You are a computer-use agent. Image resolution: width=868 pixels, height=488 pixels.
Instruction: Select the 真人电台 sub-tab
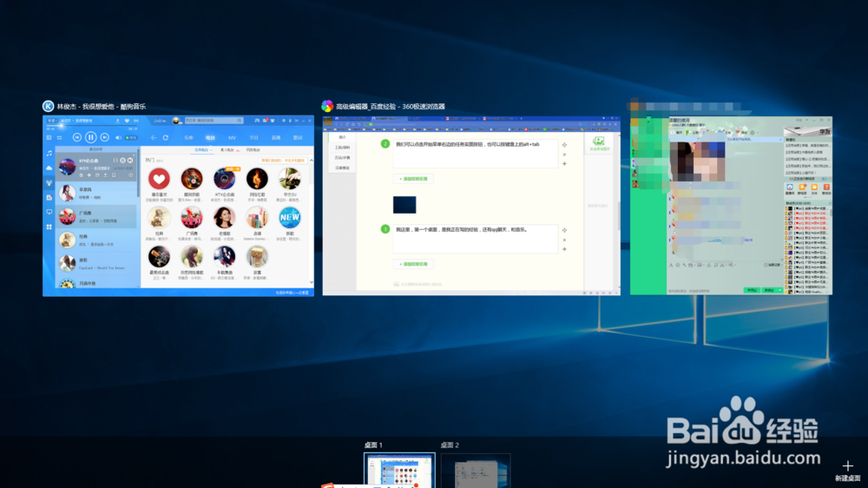point(228,150)
